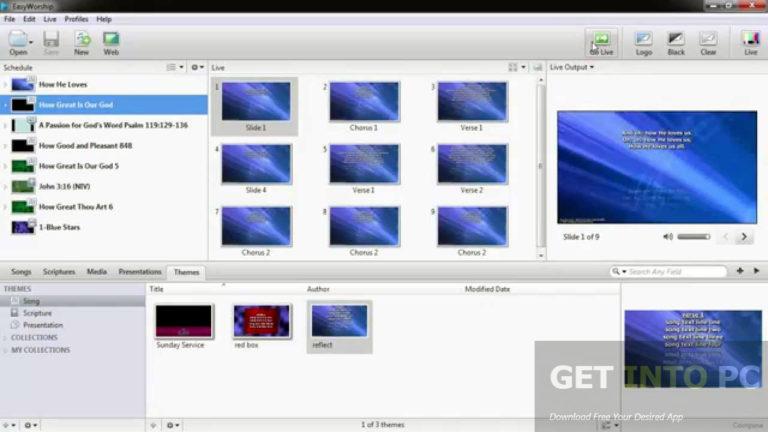Screen dimensions: 768x432
Task: Select How Great Is Our God 5
Action: click(x=104, y=166)
